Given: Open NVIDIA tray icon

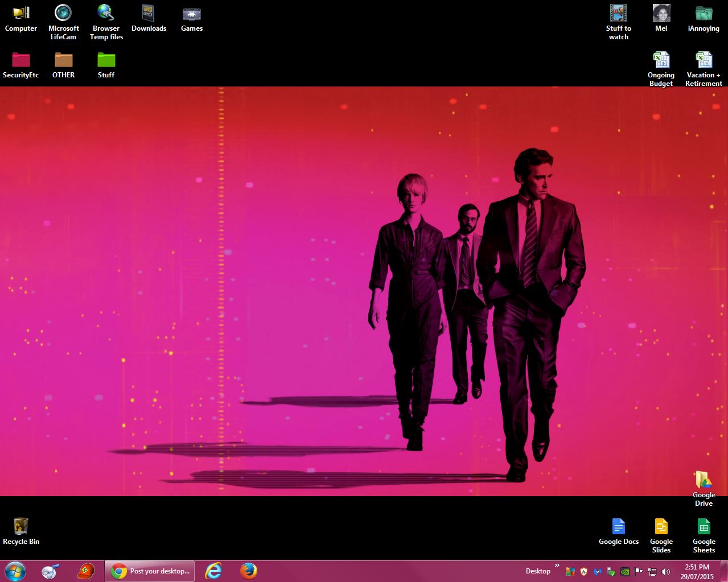Looking at the screenshot, I should 624,571.
